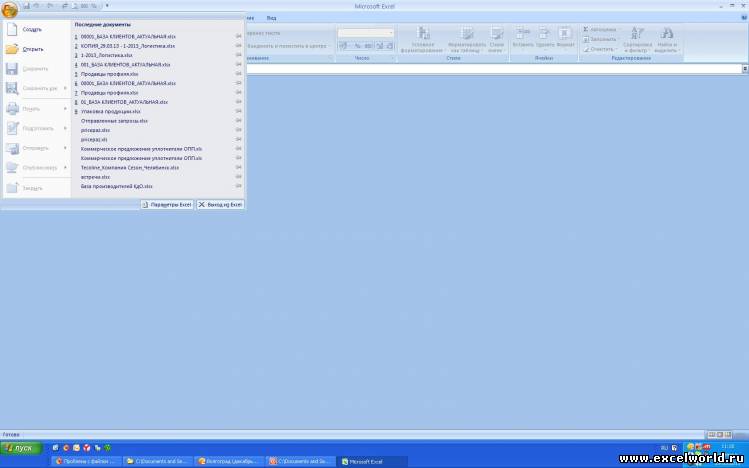
Task: Pin Tecseline_Компания Сезон_Челябинск.xlsx to the list
Action: tap(238, 168)
